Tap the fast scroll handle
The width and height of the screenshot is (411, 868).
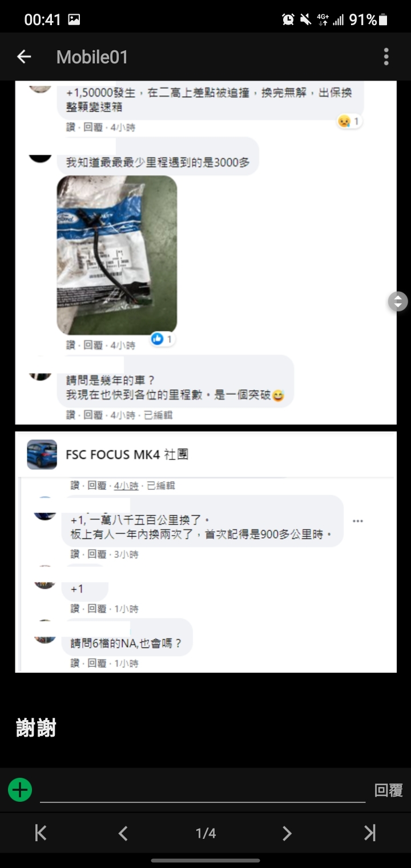click(398, 302)
